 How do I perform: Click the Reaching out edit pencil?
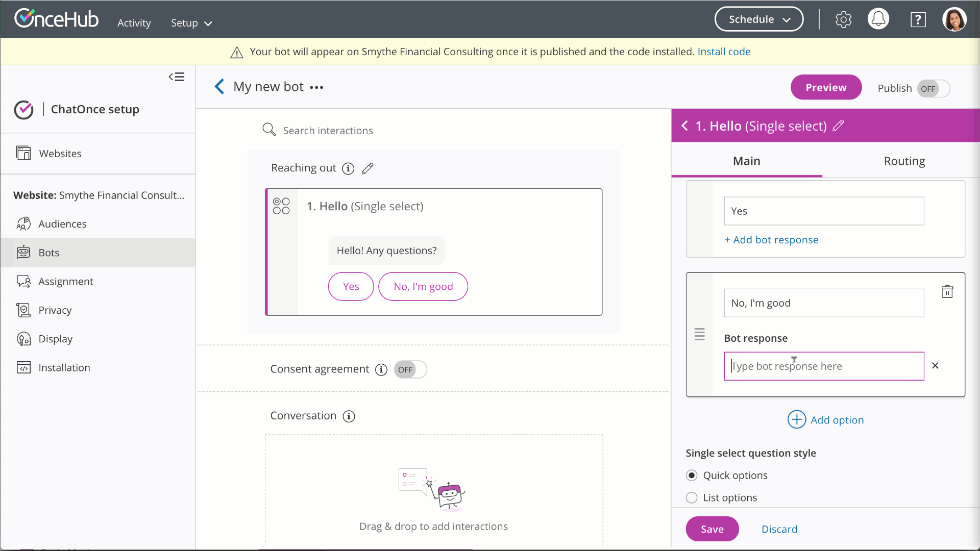[367, 168]
